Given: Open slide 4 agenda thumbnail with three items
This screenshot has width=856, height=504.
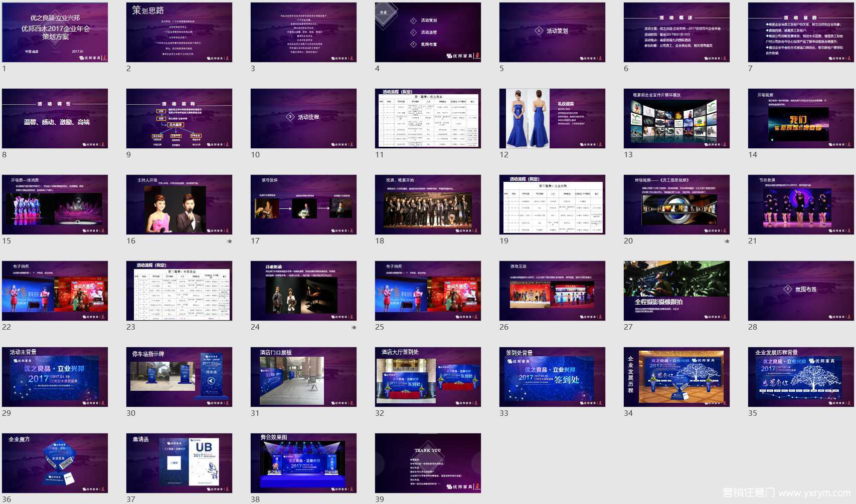Looking at the screenshot, I should click(x=428, y=32).
